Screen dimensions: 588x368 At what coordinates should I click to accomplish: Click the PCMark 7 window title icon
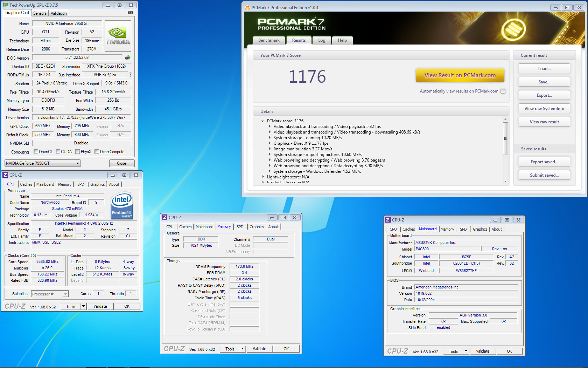[247, 7]
